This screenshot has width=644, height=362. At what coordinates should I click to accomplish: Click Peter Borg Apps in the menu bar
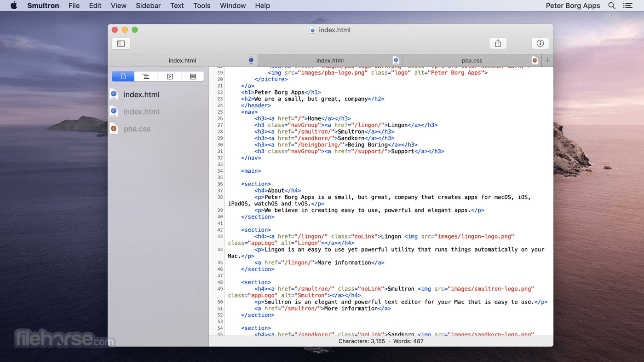pyautogui.click(x=573, y=6)
